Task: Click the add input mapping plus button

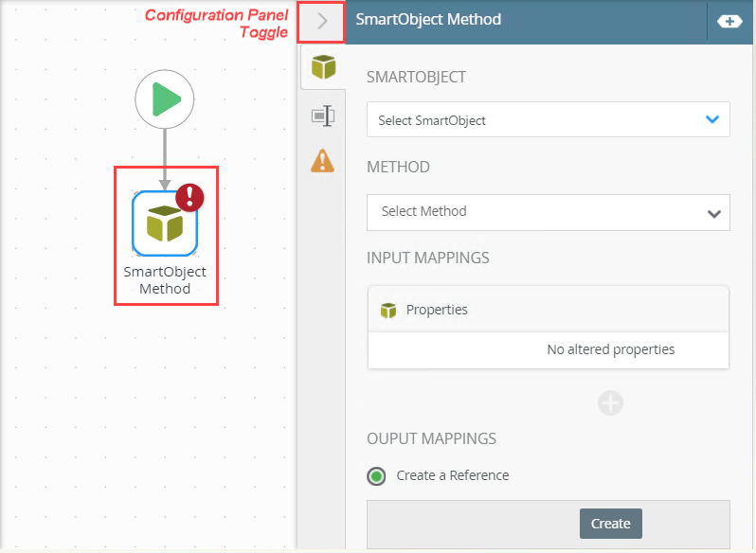Action: 610,402
